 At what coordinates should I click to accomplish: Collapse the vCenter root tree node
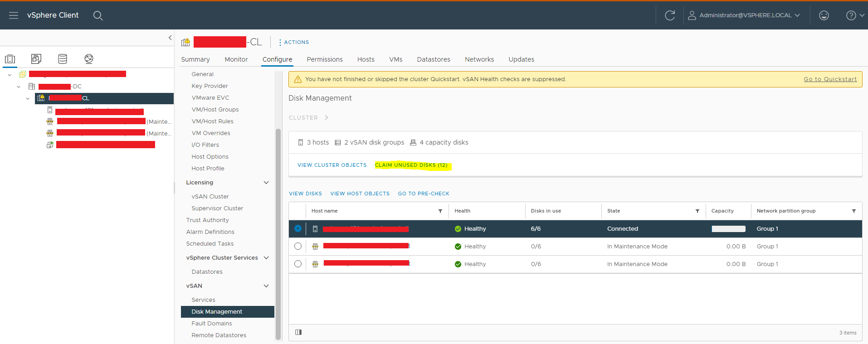click(x=10, y=74)
